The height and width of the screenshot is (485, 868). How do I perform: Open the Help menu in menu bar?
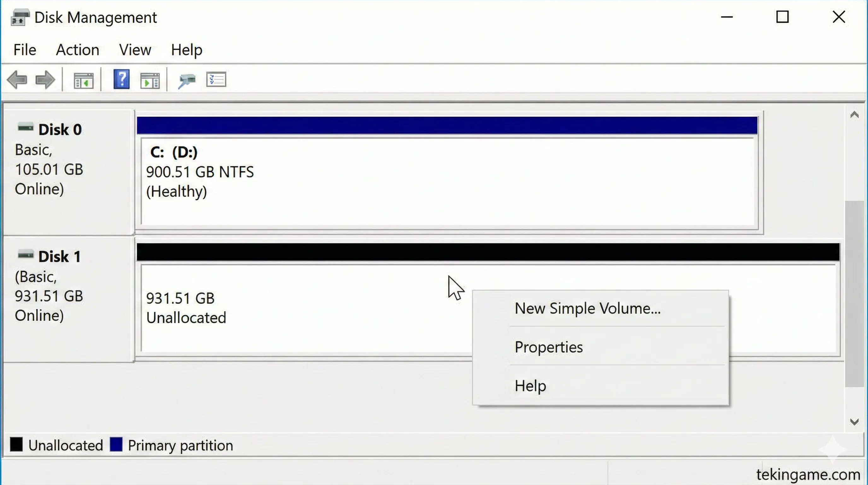[x=186, y=50]
